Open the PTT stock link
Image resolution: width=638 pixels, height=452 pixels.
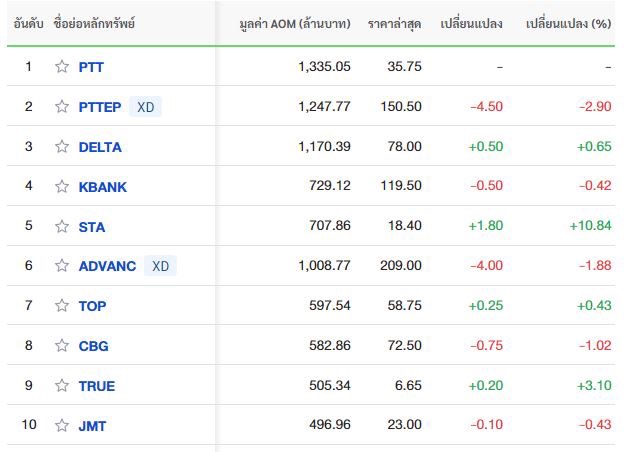(91, 67)
